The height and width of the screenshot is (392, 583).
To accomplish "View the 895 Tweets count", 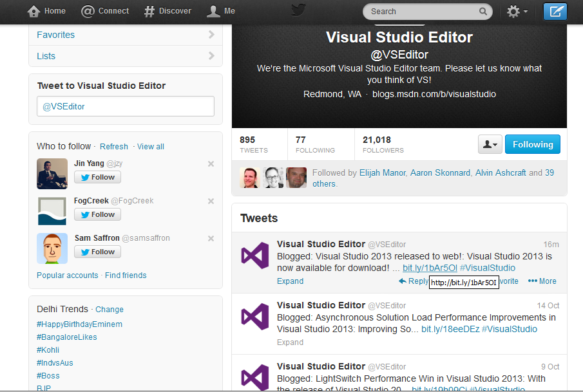I will pos(254,145).
